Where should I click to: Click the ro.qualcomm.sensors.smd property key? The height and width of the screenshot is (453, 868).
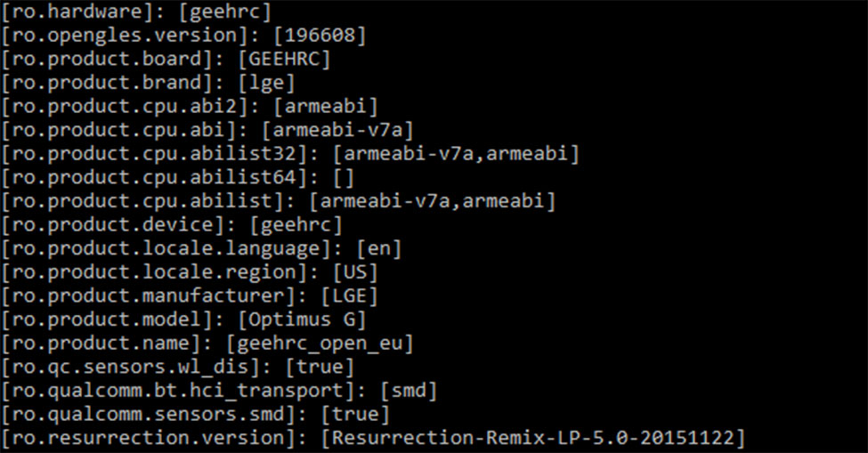(x=156, y=414)
